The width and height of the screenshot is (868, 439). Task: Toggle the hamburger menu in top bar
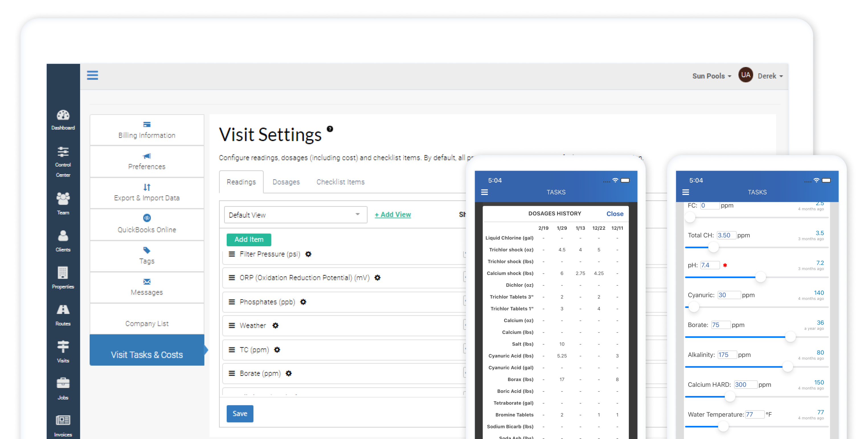coord(92,75)
